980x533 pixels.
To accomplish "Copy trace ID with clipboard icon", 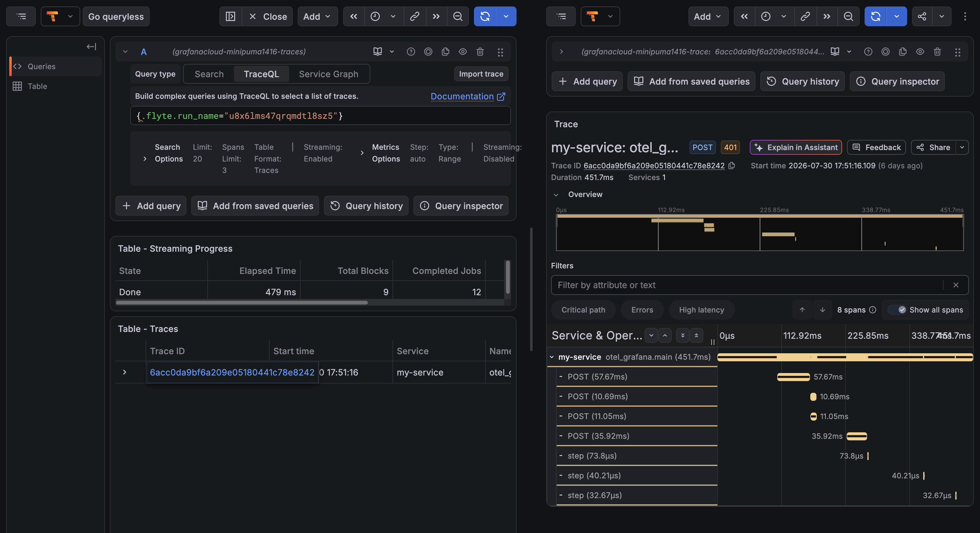I will point(732,166).
